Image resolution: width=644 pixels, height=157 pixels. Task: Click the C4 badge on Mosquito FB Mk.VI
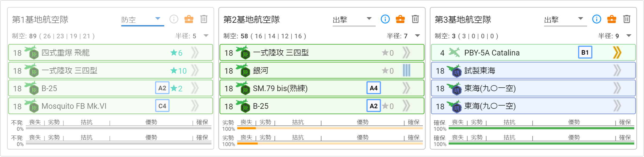coord(162,106)
